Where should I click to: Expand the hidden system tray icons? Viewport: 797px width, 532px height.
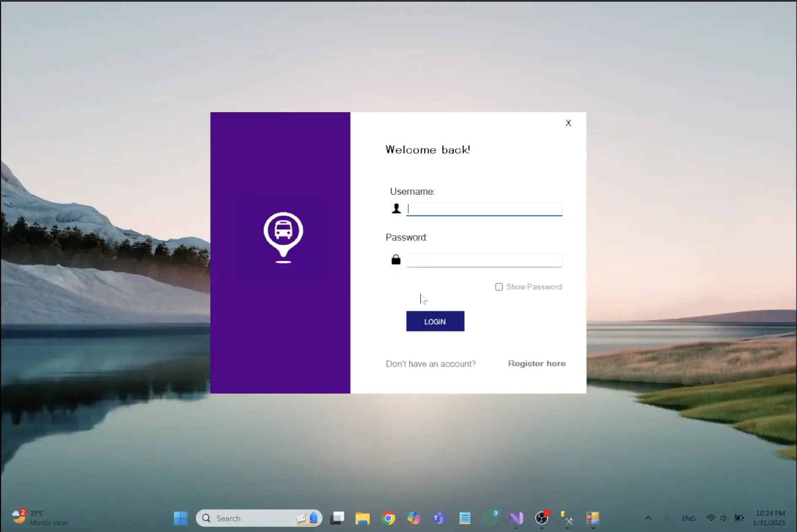(648, 518)
